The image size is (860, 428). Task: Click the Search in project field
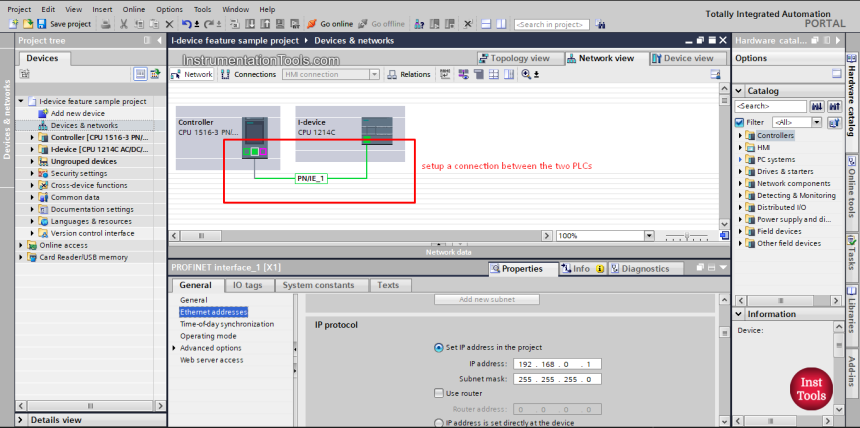[x=552, y=25]
